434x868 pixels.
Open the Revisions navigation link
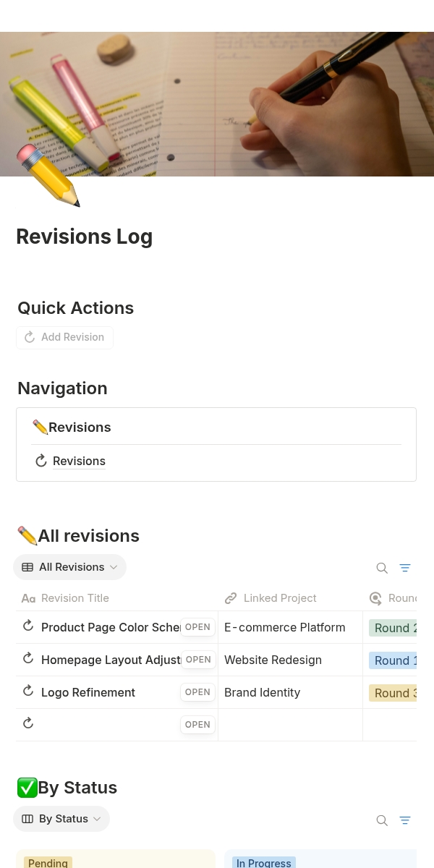[x=79, y=461]
